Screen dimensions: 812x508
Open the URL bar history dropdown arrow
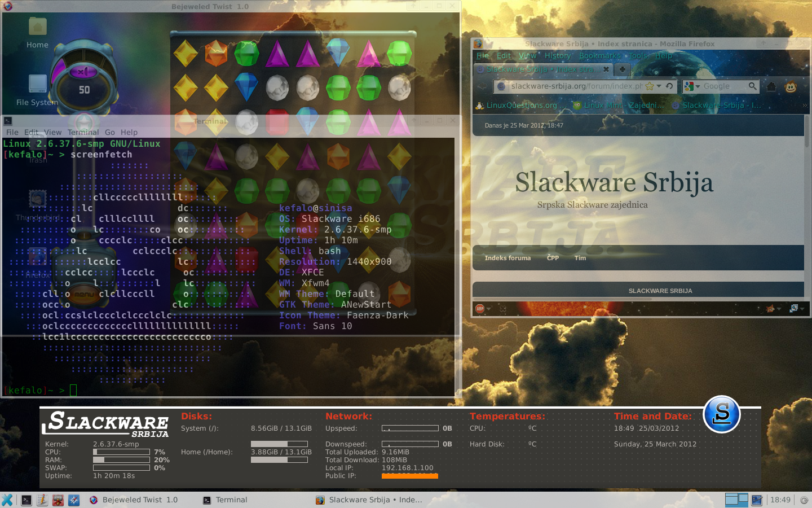pos(659,86)
